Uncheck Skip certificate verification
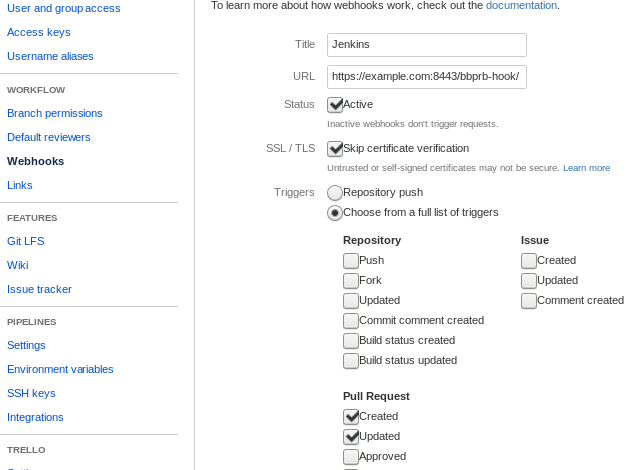This screenshot has height=470, width=635. (x=335, y=149)
